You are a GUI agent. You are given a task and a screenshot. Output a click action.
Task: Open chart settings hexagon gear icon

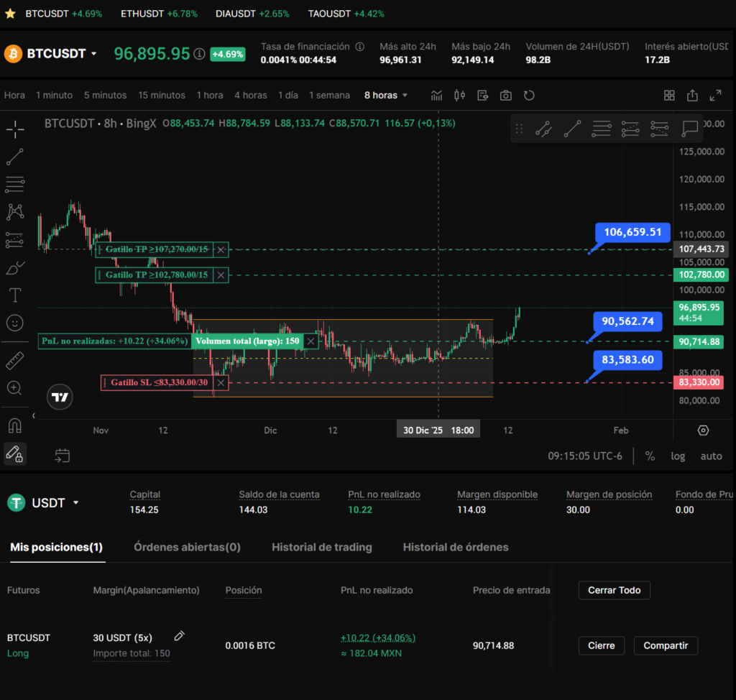(x=703, y=430)
